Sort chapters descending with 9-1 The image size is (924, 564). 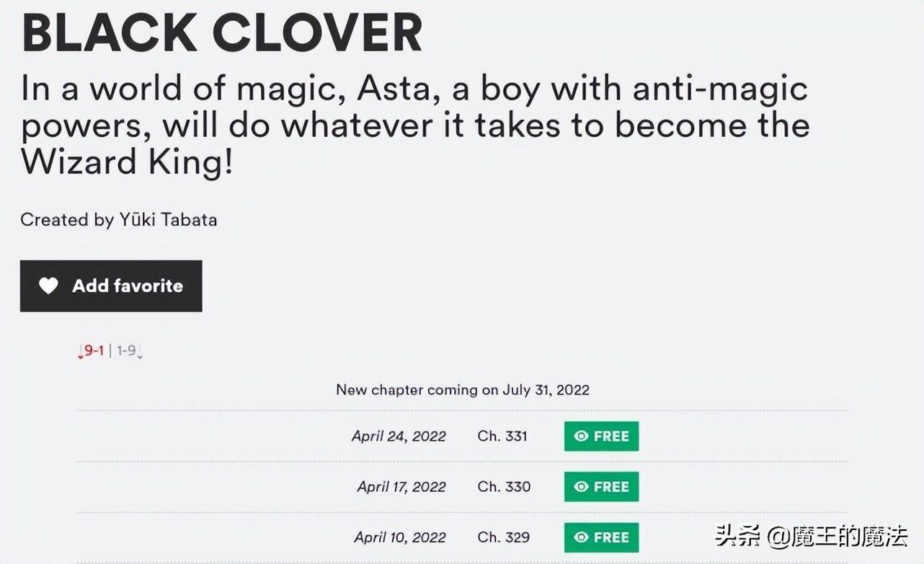pos(92,351)
